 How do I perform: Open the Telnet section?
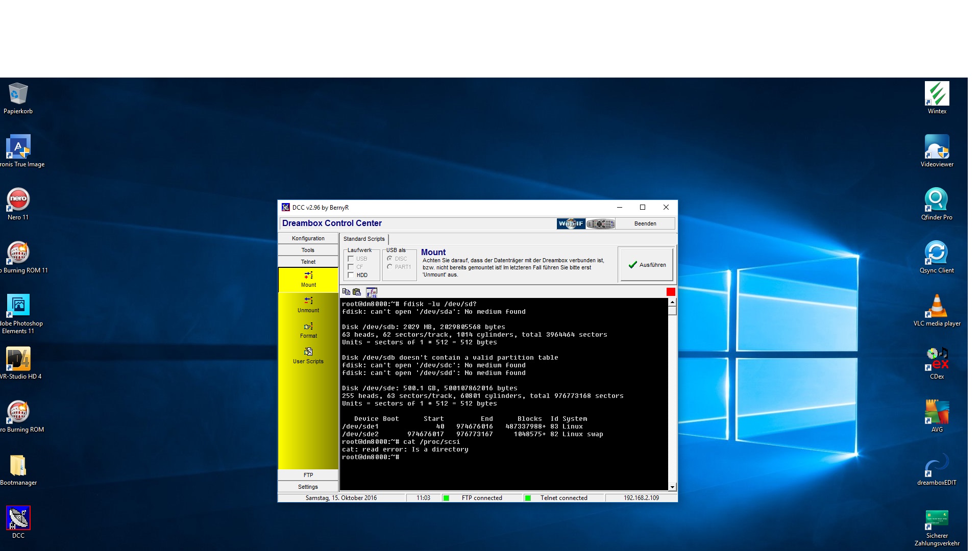308,262
